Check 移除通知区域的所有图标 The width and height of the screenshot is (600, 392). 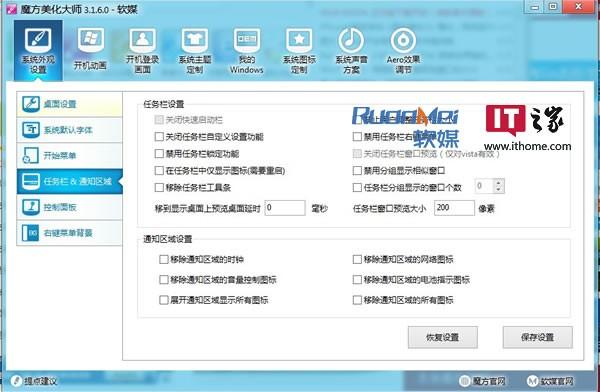(x=357, y=300)
